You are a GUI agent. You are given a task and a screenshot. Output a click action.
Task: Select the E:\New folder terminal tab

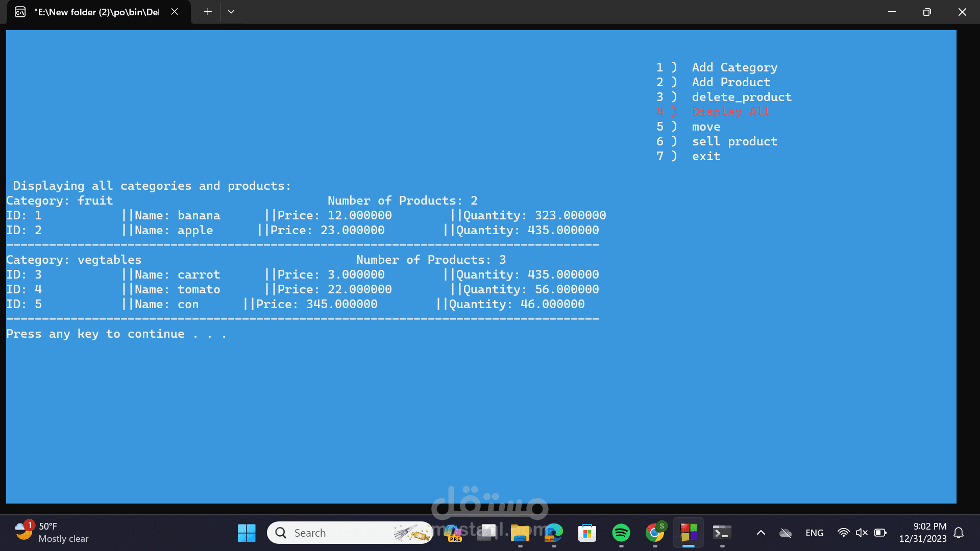(97, 12)
